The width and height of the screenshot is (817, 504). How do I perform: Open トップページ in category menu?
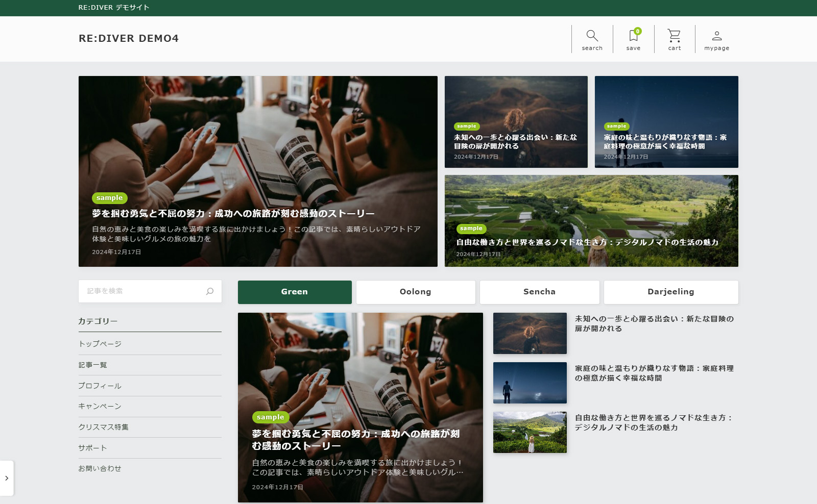pos(100,344)
